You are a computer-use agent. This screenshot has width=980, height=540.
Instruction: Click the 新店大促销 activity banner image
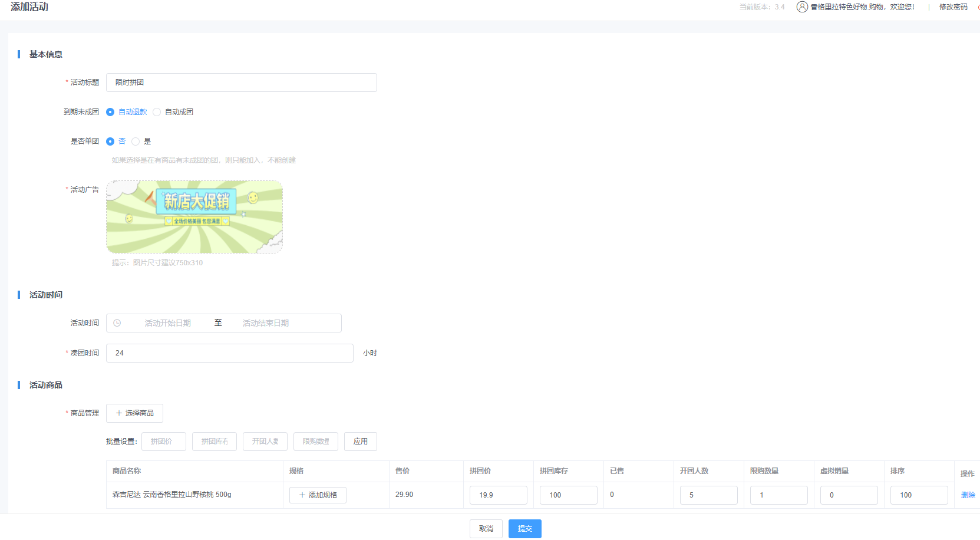[194, 217]
